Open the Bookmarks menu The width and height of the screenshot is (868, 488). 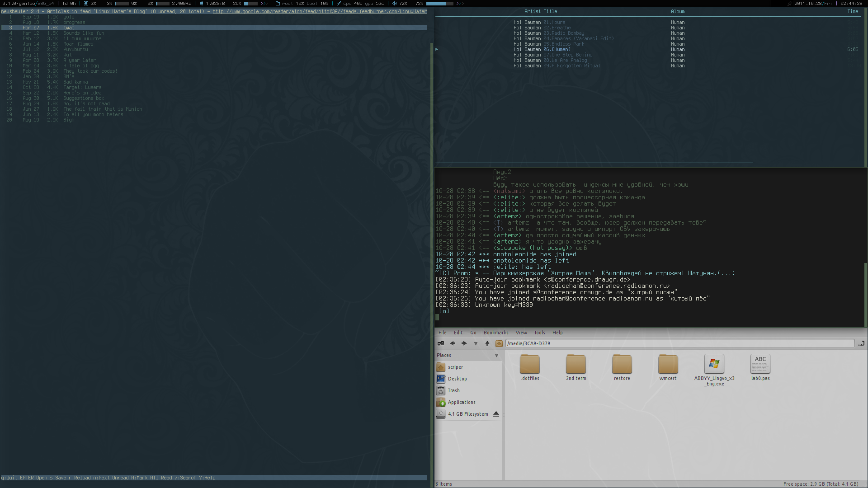click(x=496, y=333)
